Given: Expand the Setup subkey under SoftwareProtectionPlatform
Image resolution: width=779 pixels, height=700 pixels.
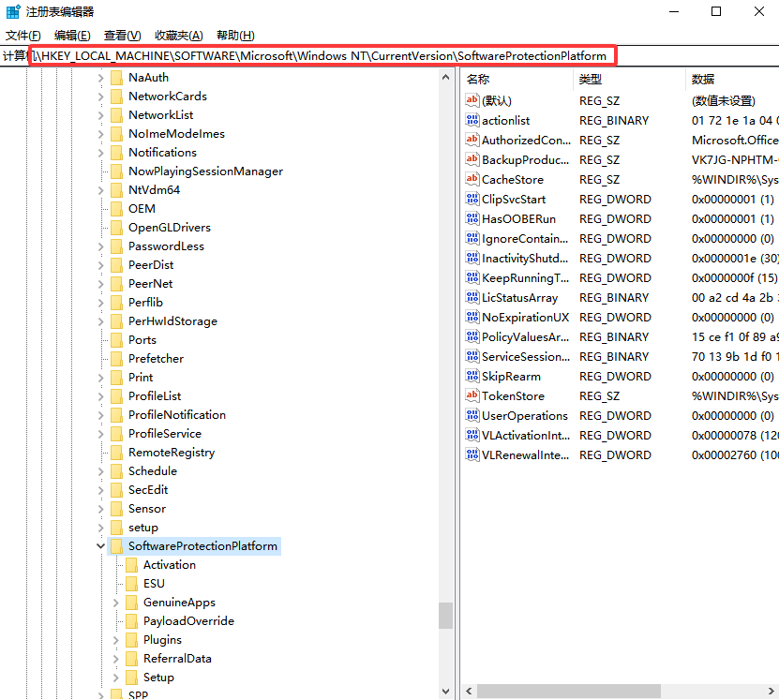Looking at the screenshot, I should pyautogui.click(x=115, y=678).
